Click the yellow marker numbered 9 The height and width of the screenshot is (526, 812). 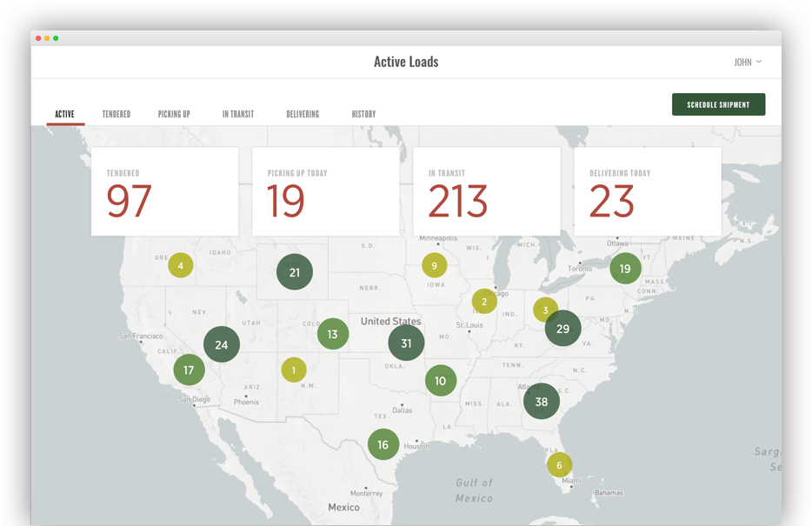(x=435, y=265)
